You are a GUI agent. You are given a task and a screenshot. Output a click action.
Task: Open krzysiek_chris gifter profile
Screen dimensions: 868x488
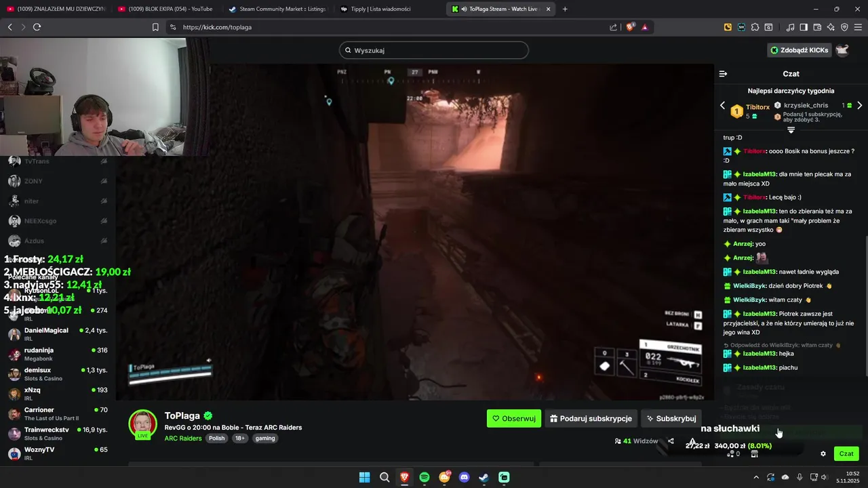806,105
